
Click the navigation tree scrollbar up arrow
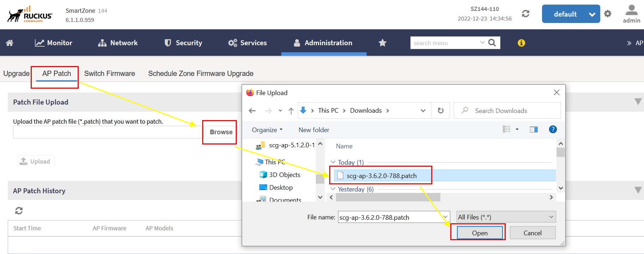pyautogui.click(x=320, y=144)
